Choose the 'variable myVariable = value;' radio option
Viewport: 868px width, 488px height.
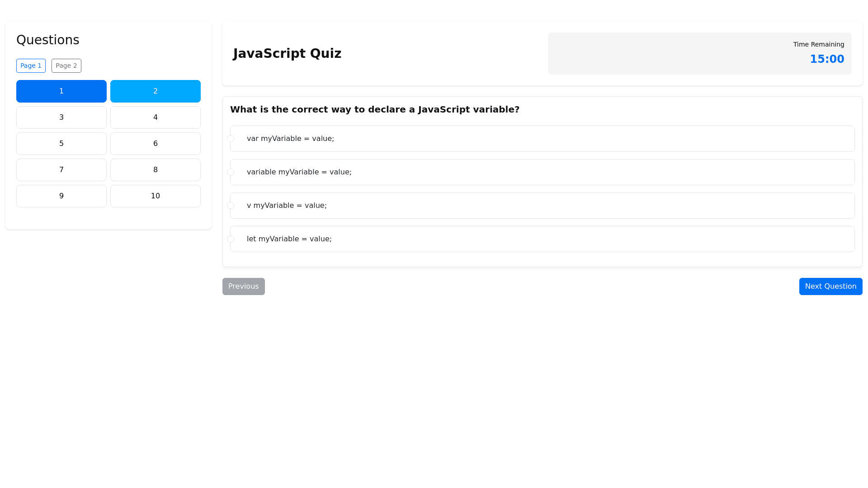coord(231,172)
